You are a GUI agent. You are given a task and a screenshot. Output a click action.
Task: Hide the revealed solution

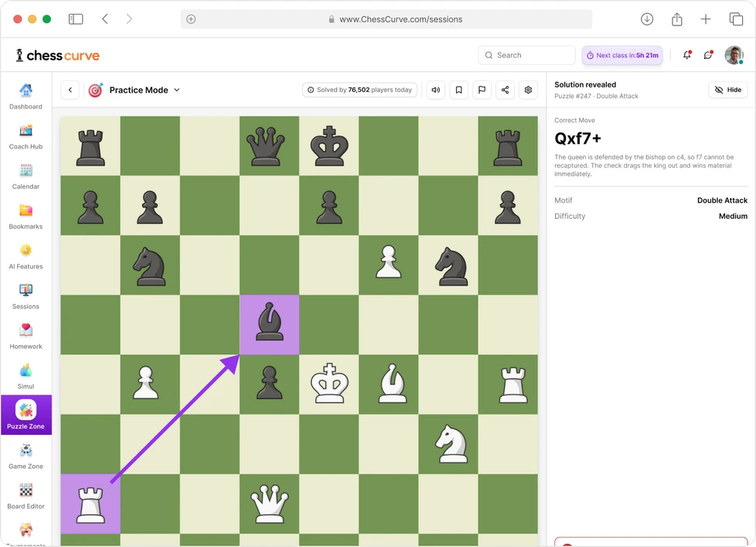[728, 90]
